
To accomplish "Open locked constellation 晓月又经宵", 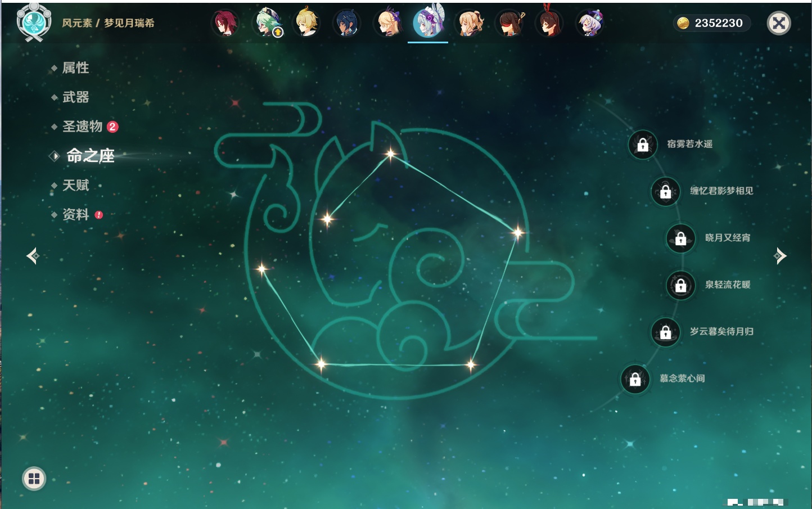I will 680,238.
